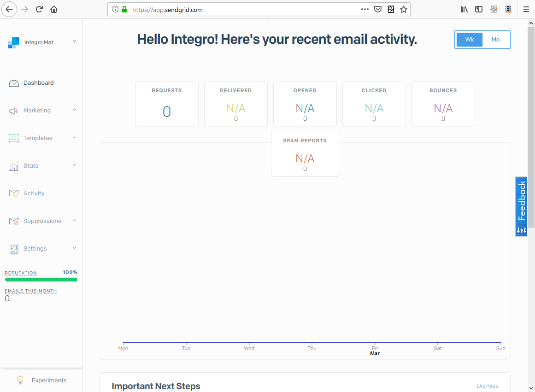Click the address bar extension icon beside Pocket
The height and width of the screenshot is (392, 535).
(x=391, y=9)
